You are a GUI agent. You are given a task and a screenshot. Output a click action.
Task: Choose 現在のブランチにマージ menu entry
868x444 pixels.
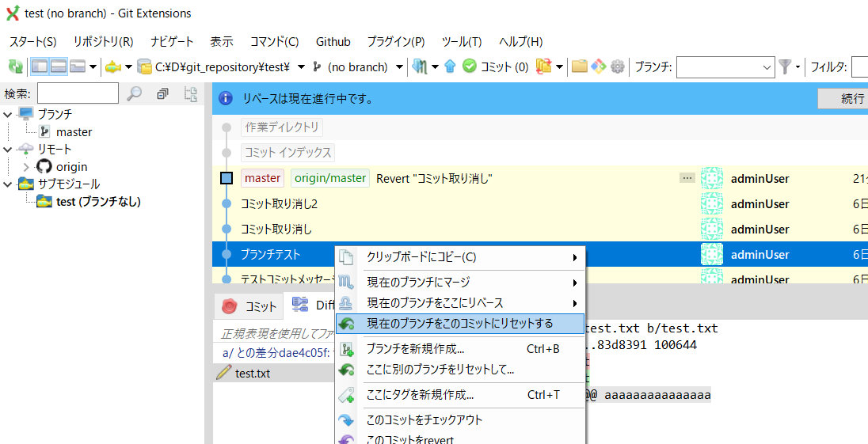pyautogui.click(x=461, y=282)
